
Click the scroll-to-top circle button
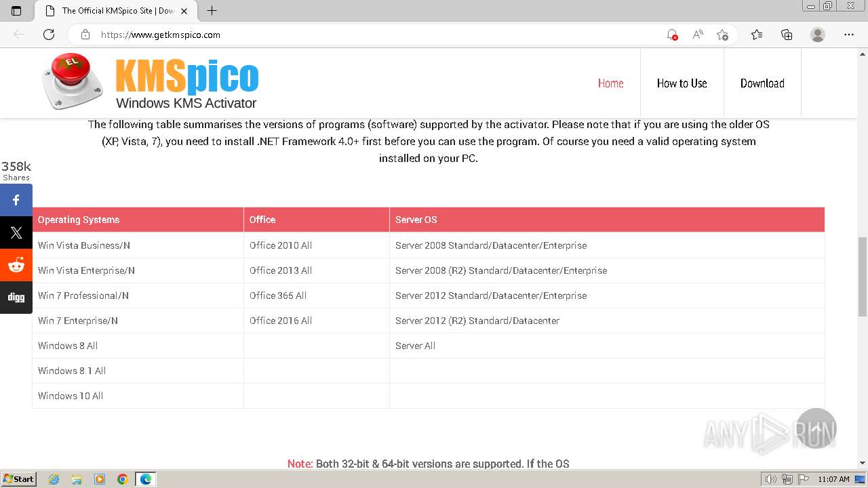pos(816,428)
